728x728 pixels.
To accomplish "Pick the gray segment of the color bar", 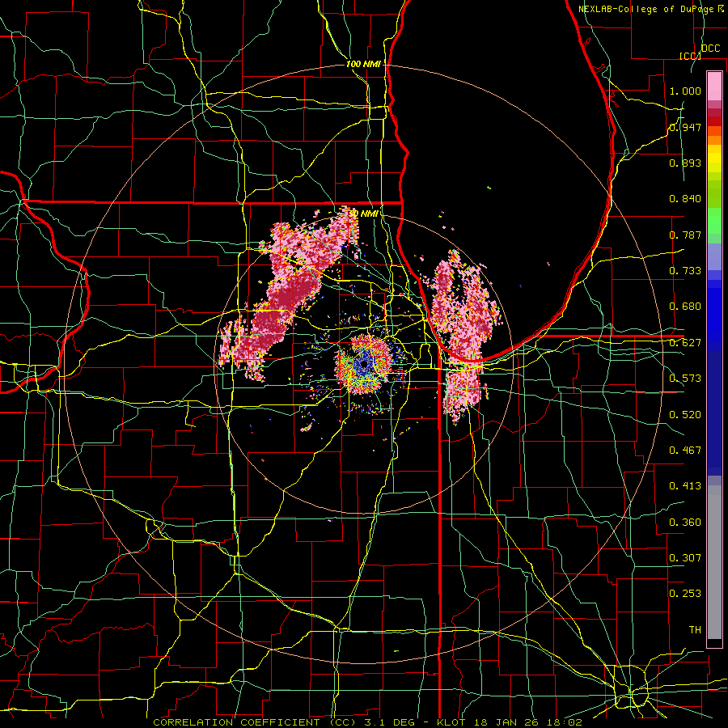I will 714,562.
